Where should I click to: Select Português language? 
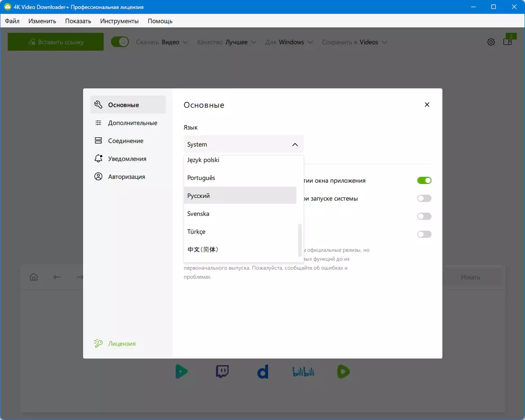click(240, 178)
